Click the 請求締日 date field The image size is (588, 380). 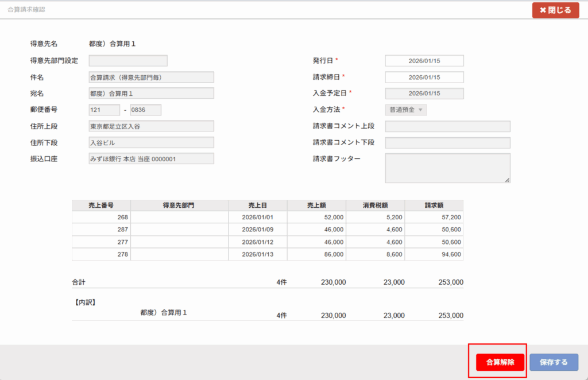[424, 77]
